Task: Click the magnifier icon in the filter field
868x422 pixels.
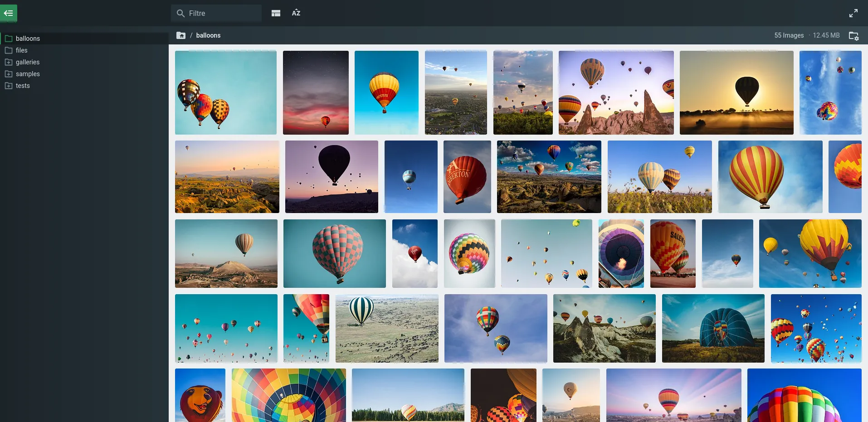Action: (180, 13)
